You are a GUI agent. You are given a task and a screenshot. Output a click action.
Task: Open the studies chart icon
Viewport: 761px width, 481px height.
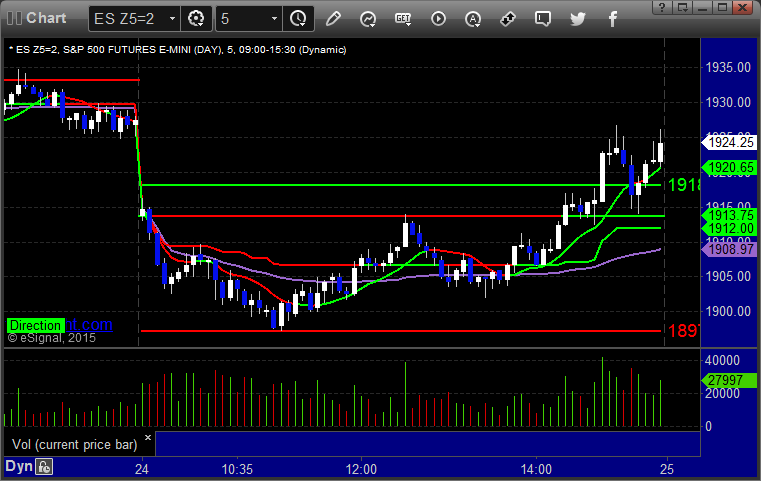pyautogui.click(x=368, y=19)
